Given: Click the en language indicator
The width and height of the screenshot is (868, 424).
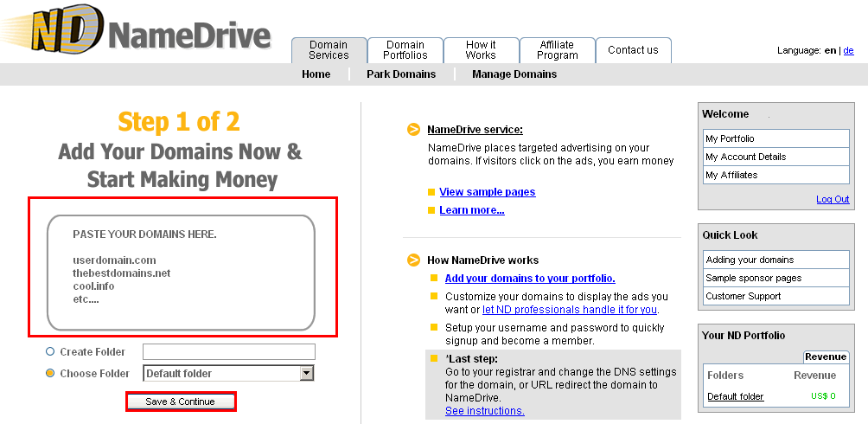Looking at the screenshot, I should (830, 50).
